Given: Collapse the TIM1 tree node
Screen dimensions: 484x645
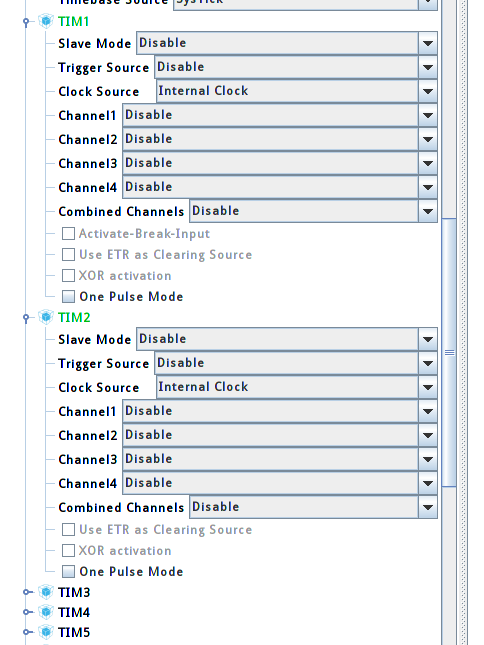Looking at the screenshot, I should click(26, 22).
